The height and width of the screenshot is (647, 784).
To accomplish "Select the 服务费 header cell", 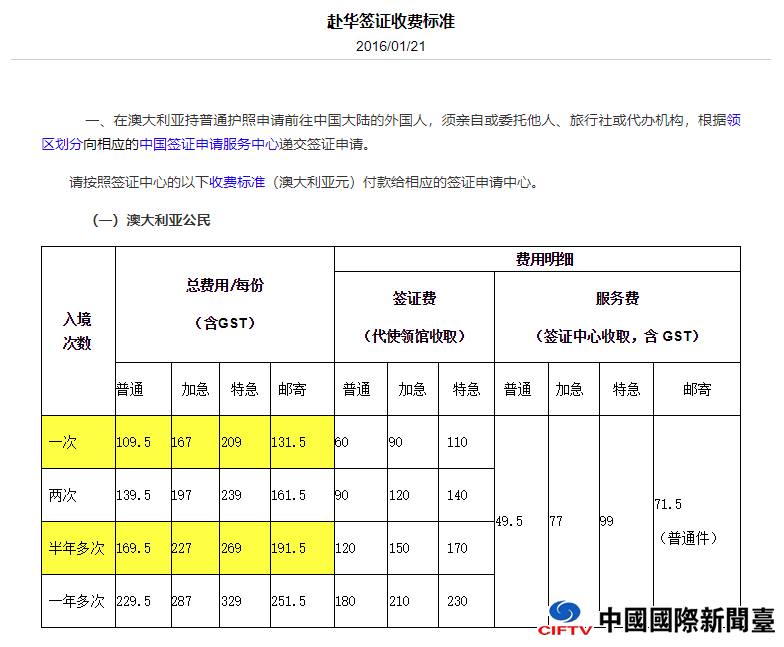I will 618,317.
